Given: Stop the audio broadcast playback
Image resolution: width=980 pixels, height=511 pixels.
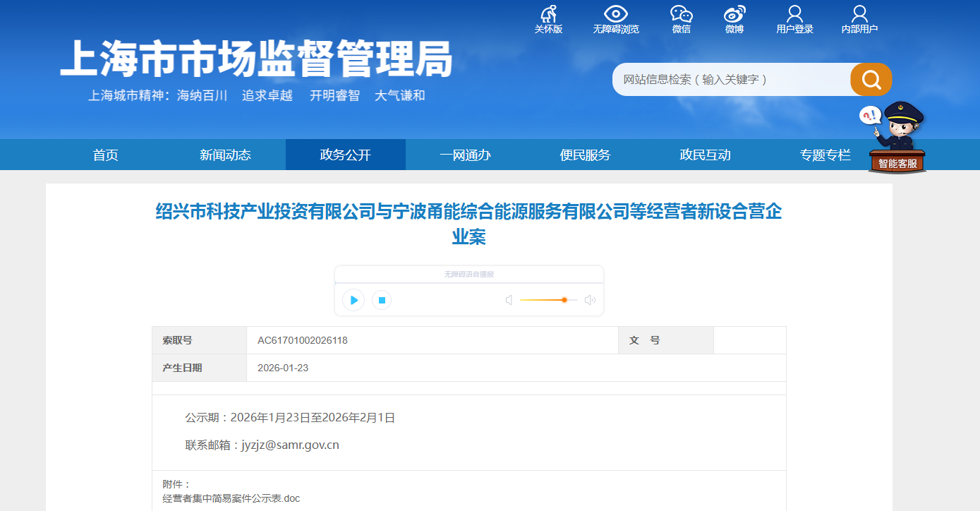Looking at the screenshot, I should [x=382, y=300].
